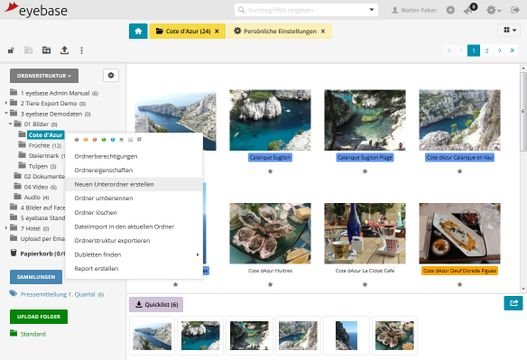Click the lock permissions toolbar icon
Image resolution: width=527 pixels, height=360 pixels.
pyautogui.click(x=11, y=50)
